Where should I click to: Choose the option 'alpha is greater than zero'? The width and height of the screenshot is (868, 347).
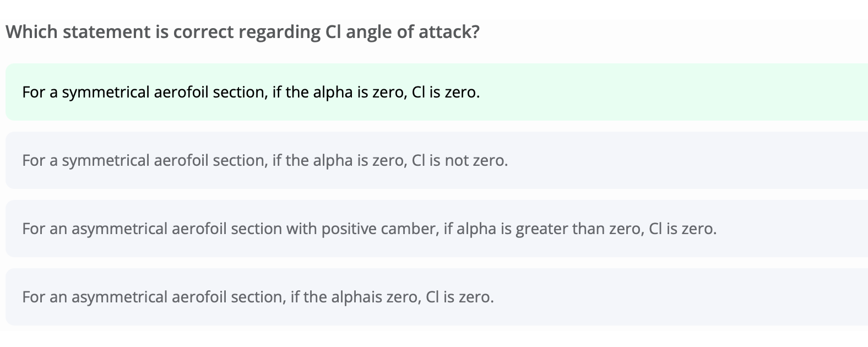point(437,229)
